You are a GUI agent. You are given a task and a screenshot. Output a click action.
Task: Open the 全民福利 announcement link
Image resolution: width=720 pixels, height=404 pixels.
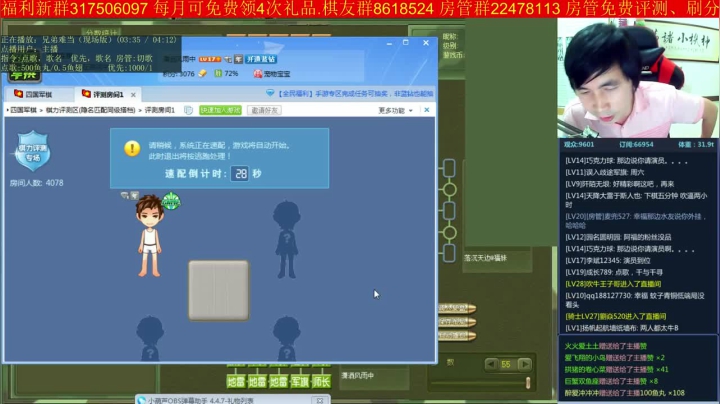click(355, 93)
